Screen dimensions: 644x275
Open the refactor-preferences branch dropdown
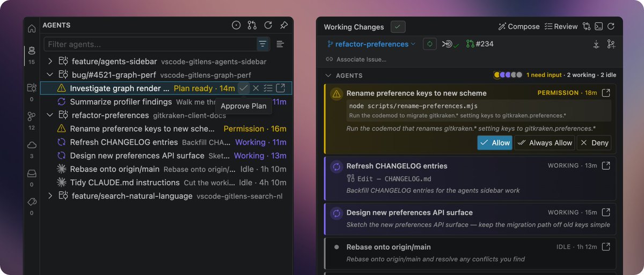371,44
